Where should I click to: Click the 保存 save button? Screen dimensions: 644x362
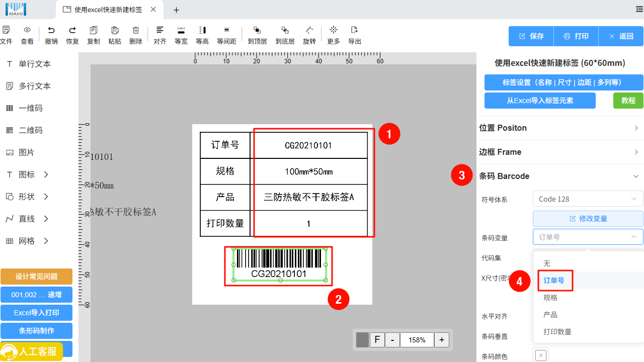coord(531,36)
